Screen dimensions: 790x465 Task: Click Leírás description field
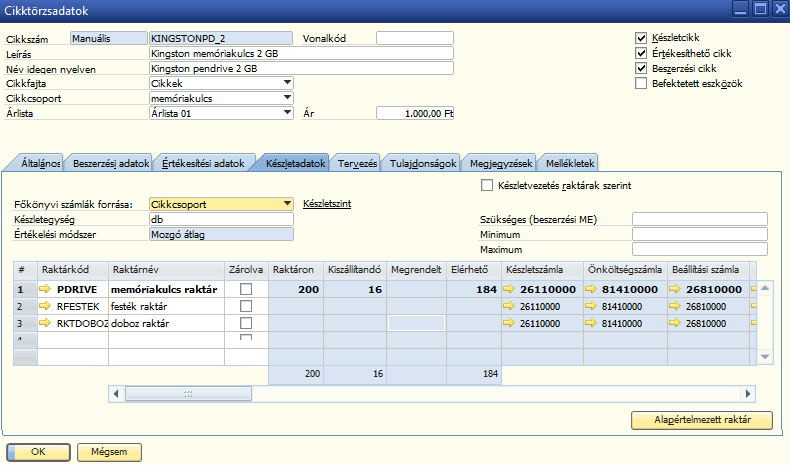point(301,53)
